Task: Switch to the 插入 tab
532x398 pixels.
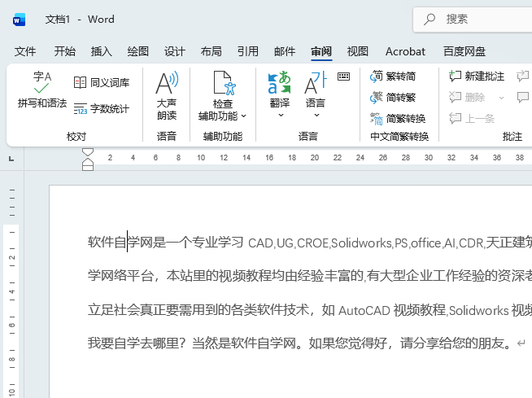Action: pos(101,51)
